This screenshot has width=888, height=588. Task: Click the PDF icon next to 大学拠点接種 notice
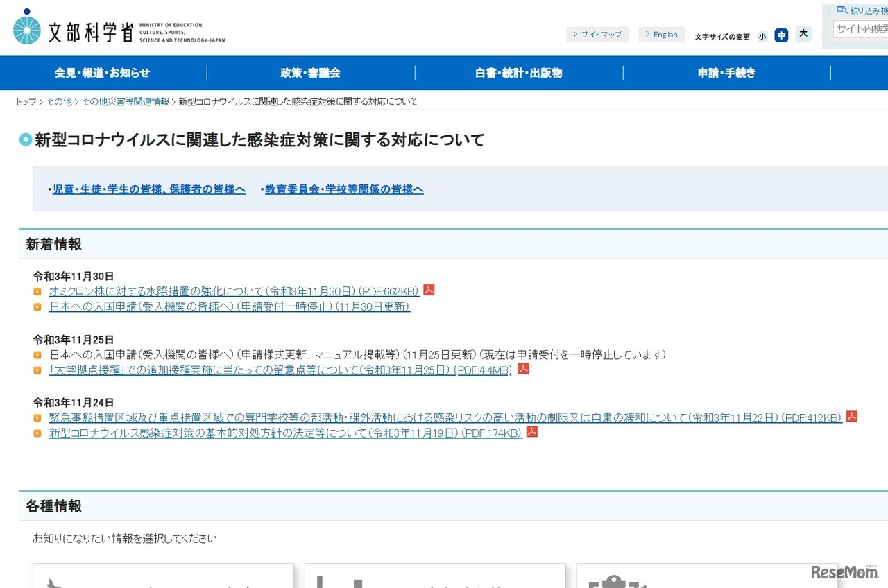point(523,369)
